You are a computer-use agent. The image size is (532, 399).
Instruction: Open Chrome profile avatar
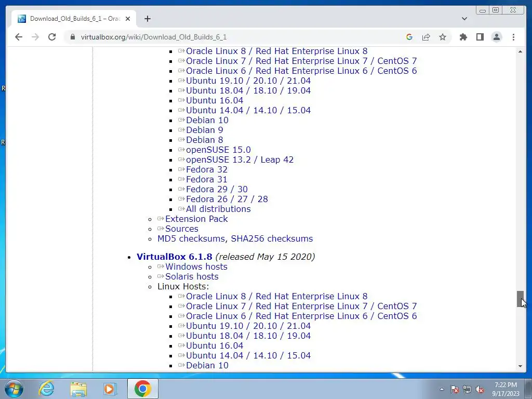tap(496, 37)
